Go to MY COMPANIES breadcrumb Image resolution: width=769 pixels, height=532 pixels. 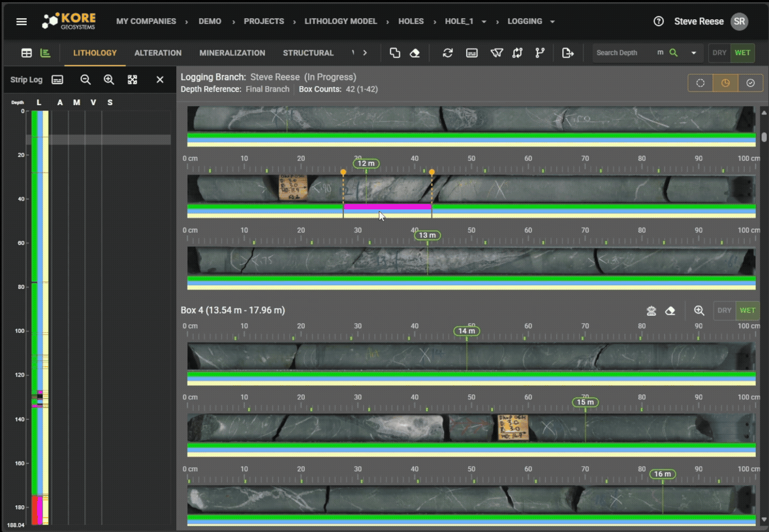[146, 21]
